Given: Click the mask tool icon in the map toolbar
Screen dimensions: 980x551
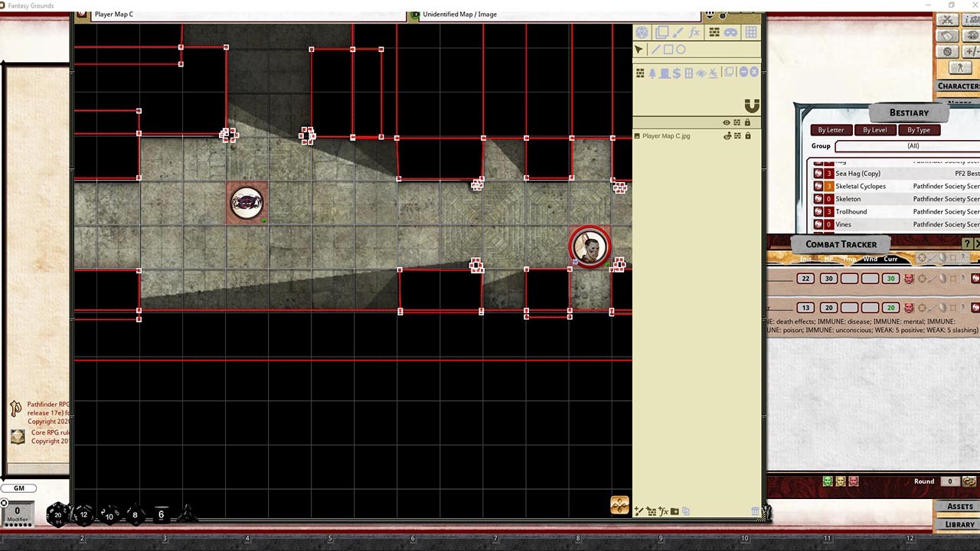Looking at the screenshot, I should point(731,32).
